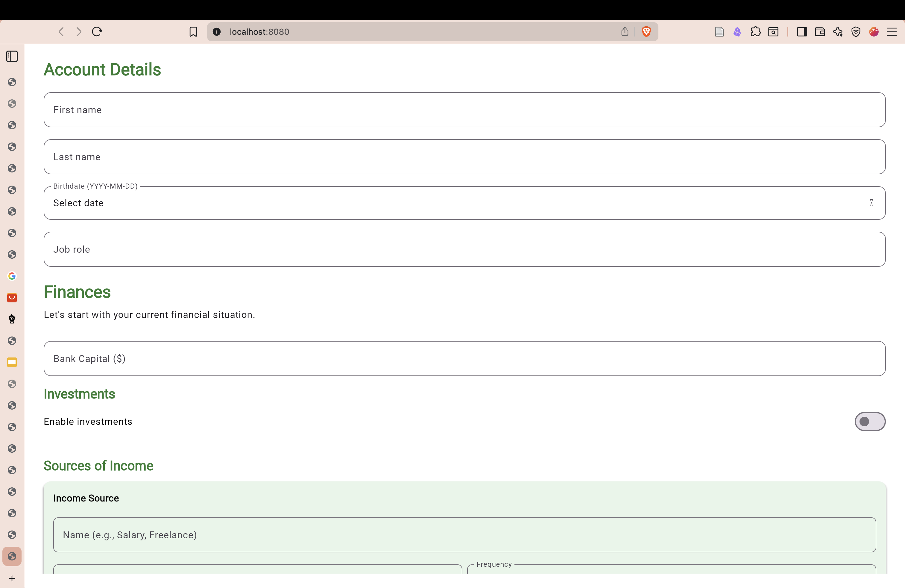
Task: Reload the page
Action: pos(97,31)
